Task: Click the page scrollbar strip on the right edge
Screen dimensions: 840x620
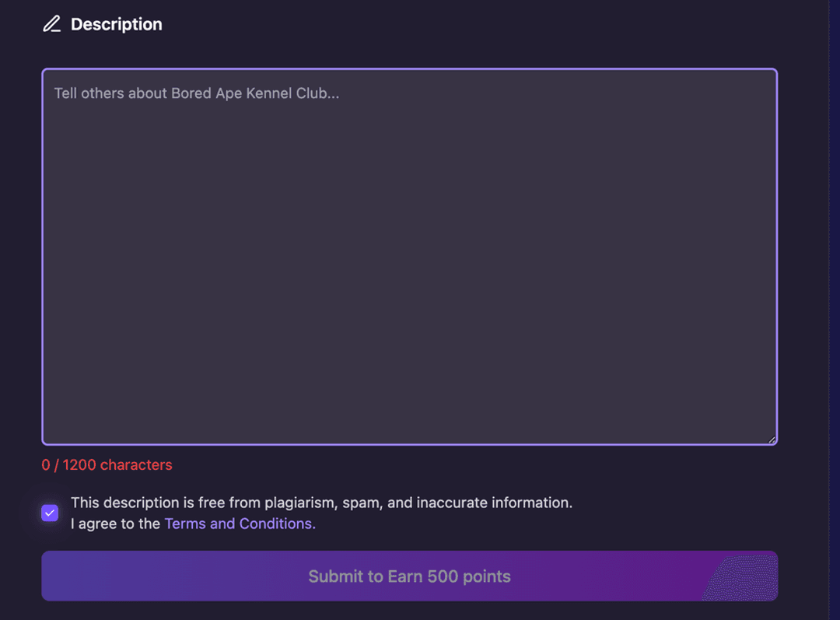Action: [x=834, y=311]
